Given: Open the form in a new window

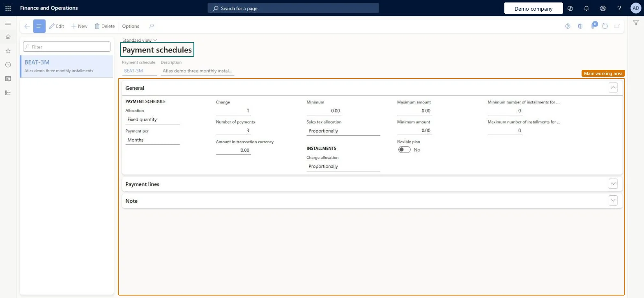Looking at the screenshot, I should coord(617,26).
